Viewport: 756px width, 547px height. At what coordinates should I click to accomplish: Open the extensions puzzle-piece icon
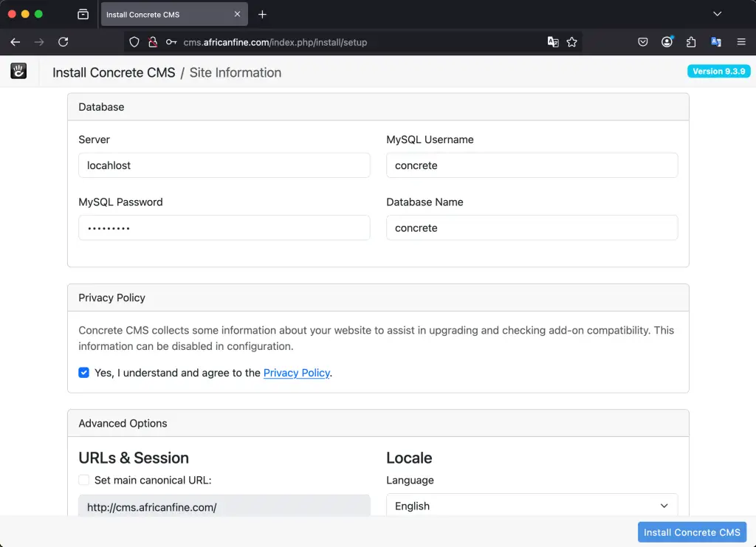[691, 42]
